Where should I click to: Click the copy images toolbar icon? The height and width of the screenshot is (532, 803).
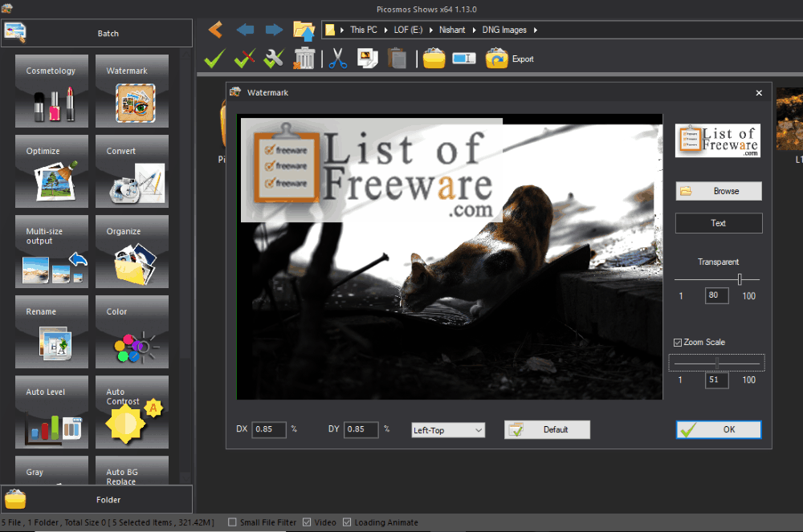(367, 59)
